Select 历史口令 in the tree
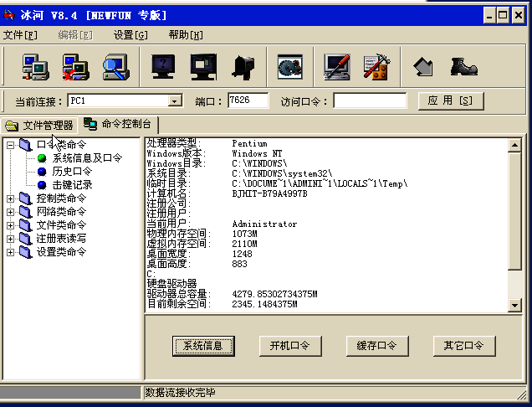The width and height of the screenshot is (532, 407). pyautogui.click(x=72, y=172)
